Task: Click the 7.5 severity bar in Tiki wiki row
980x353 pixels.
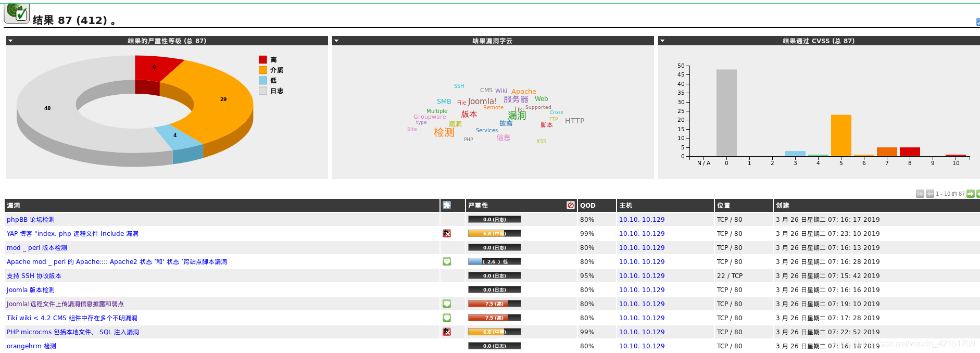Action: pos(494,318)
